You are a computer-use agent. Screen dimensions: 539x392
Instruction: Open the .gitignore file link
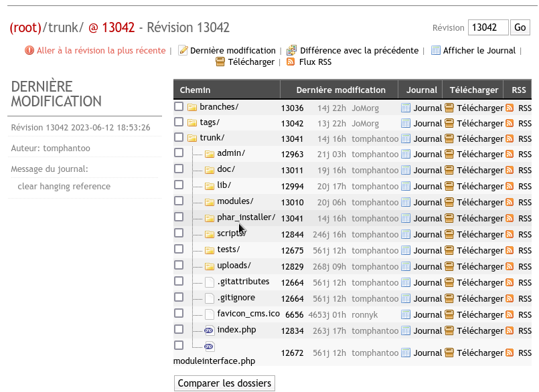[236, 298]
